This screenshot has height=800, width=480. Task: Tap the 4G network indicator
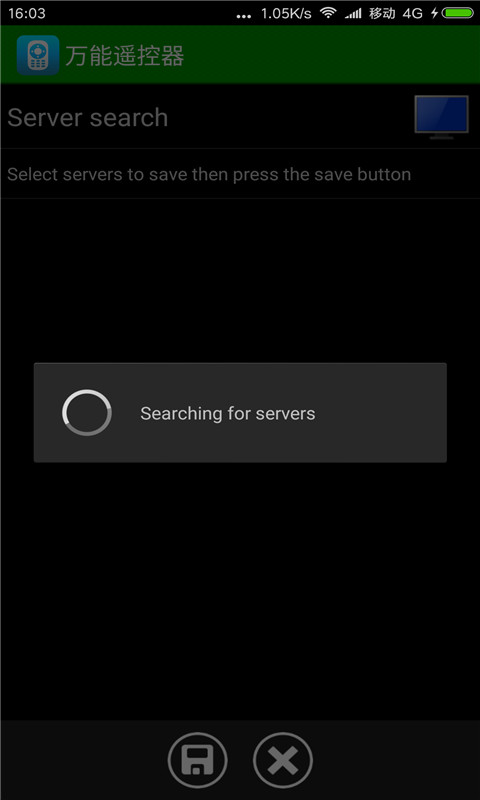[x=413, y=13]
